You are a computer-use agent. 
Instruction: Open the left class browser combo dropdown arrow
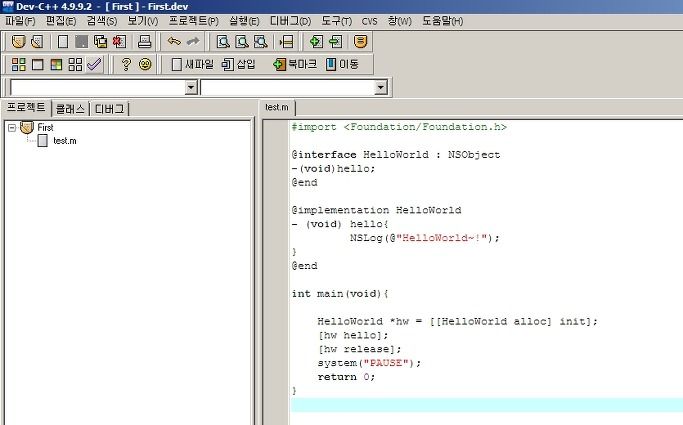point(191,88)
